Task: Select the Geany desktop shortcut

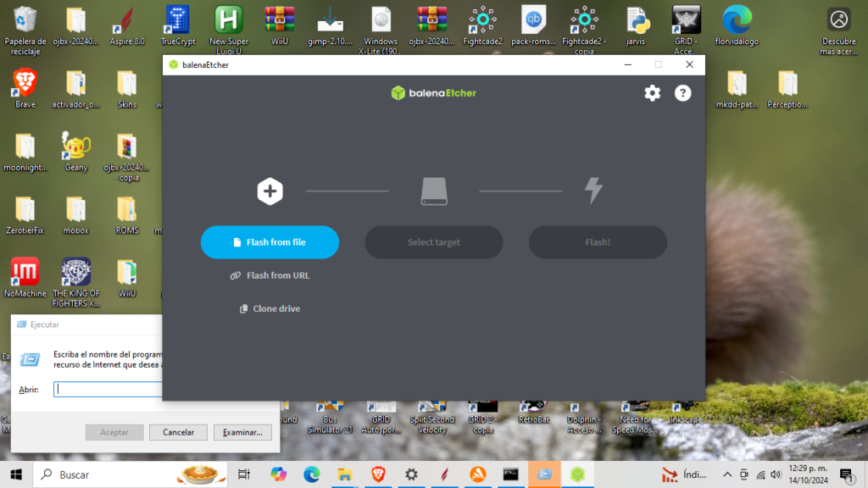Action: 75,152
